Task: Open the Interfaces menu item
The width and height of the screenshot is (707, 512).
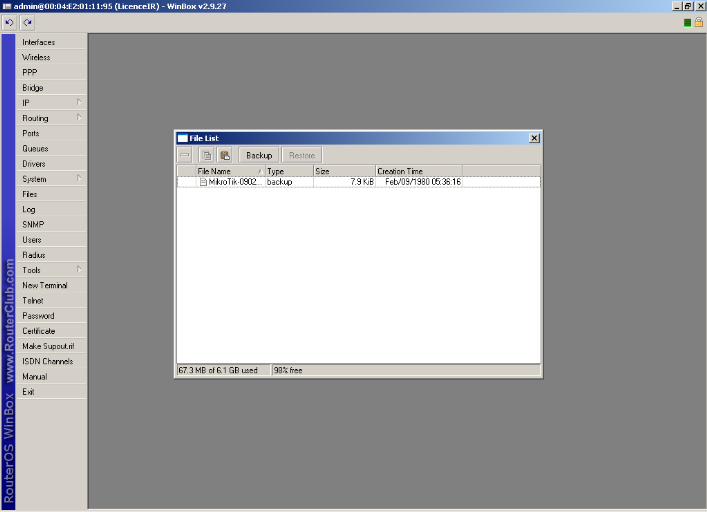Action: (x=51, y=42)
